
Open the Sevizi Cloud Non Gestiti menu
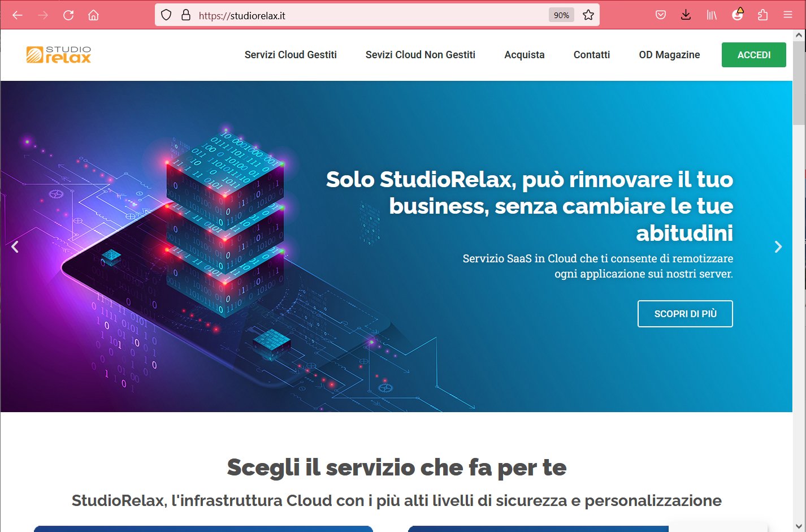(x=421, y=55)
